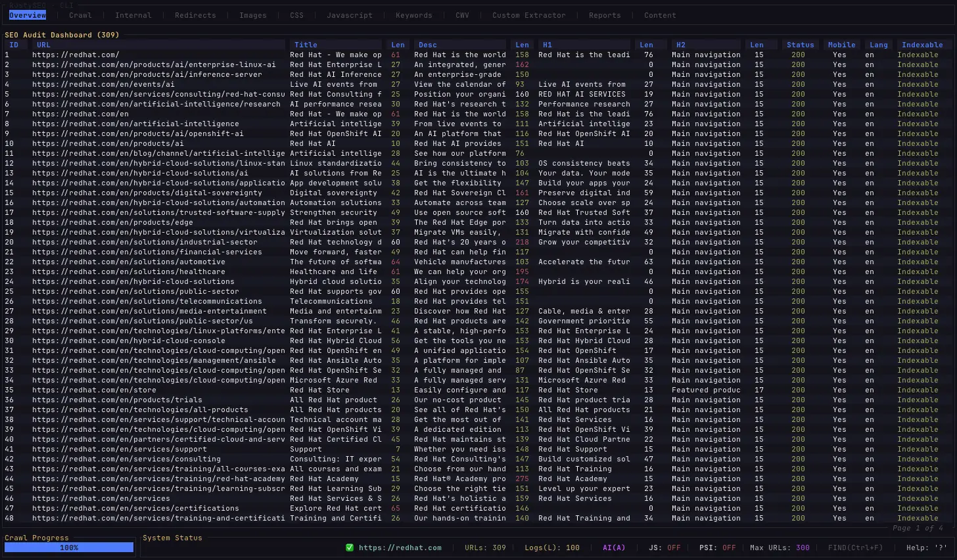Click the Lang column header
Viewport: 957px width, 560px height.
pyautogui.click(x=879, y=45)
